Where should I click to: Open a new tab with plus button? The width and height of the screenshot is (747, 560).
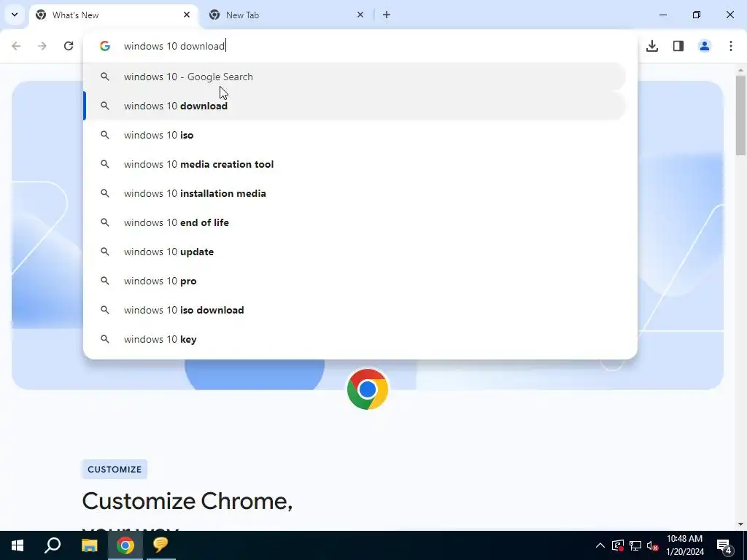pos(387,15)
